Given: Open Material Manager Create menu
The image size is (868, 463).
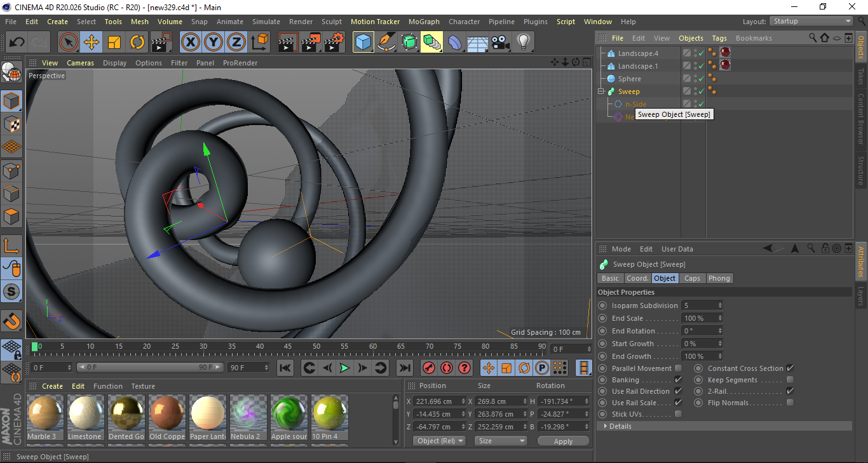Looking at the screenshot, I should coord(52,386).
